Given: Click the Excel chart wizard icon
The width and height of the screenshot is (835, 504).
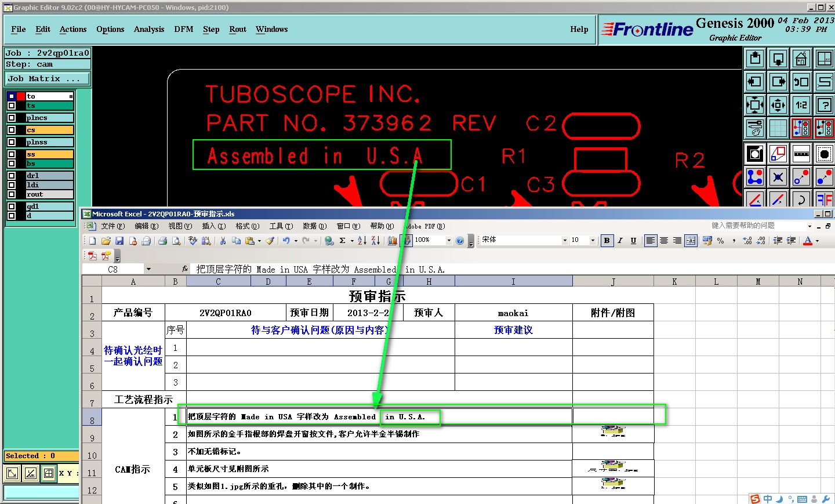Looking at the screenshot, I should coord(393,241).
